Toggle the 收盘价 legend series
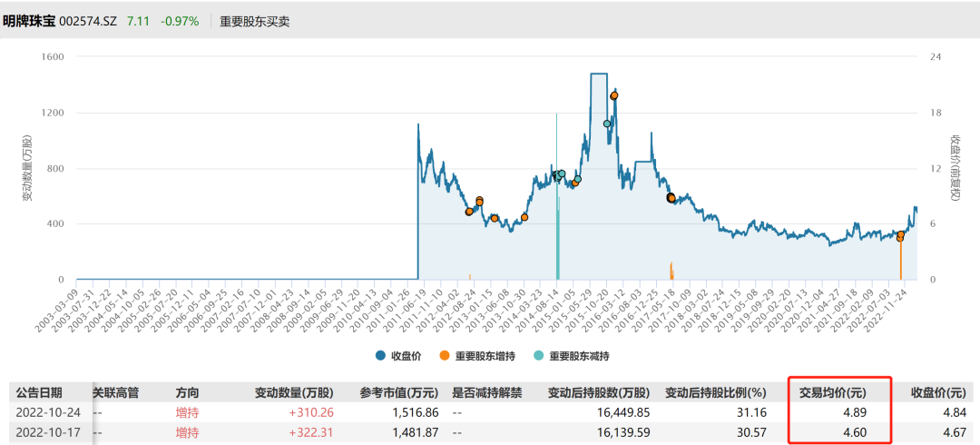The image size is (980, 445). [x=400, y=355]
